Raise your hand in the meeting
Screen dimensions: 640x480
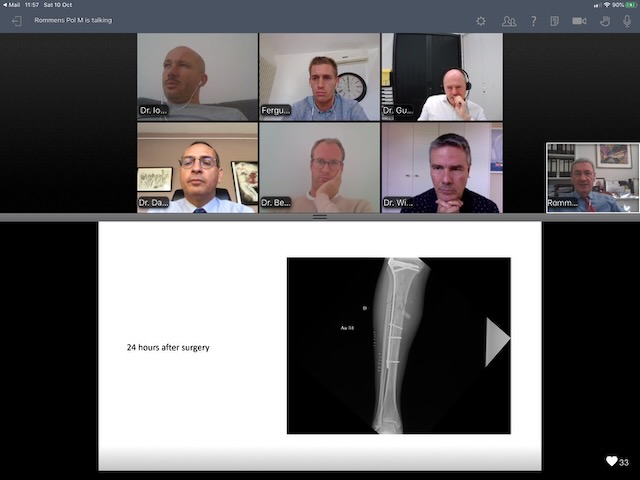pyautogui.click(x=604, y=20)
